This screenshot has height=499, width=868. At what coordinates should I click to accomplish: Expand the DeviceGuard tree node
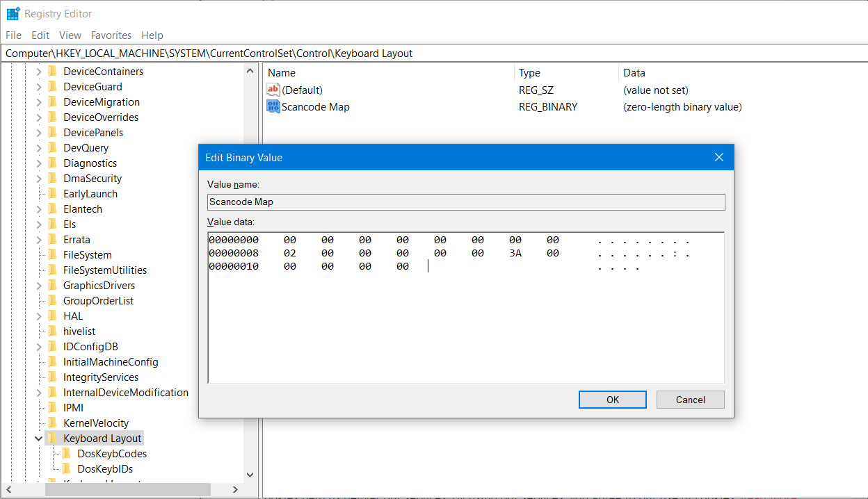click(x=39, y=87)
